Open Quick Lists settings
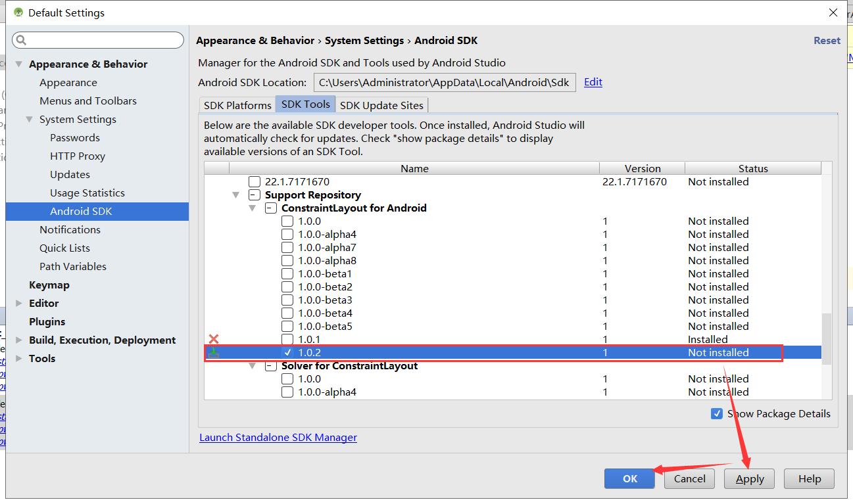Viewport: 853px width, 504px height. (x=64, y=248)
